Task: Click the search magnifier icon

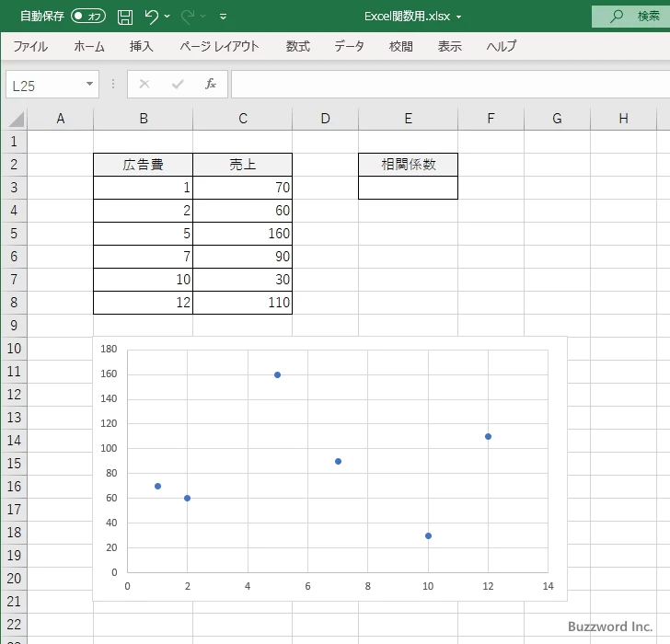Action: click(617, 17)
